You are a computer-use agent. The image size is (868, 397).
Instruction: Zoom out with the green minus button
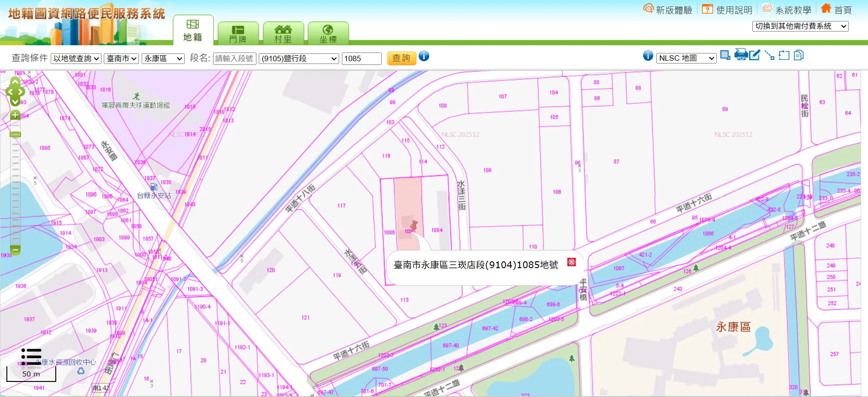tap(15, 250)
